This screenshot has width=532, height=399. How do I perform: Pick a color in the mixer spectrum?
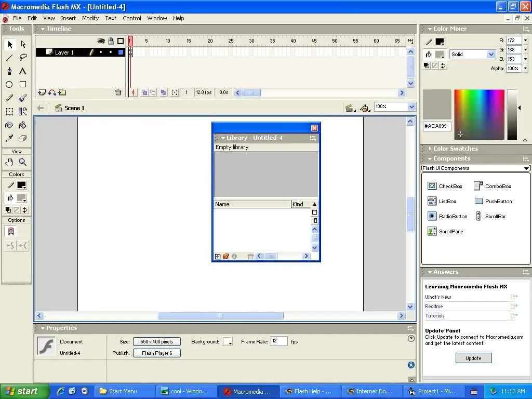click(479, 114)
